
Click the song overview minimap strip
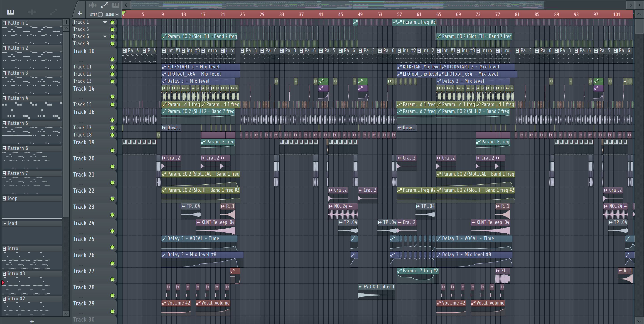(x=337, y=5)
